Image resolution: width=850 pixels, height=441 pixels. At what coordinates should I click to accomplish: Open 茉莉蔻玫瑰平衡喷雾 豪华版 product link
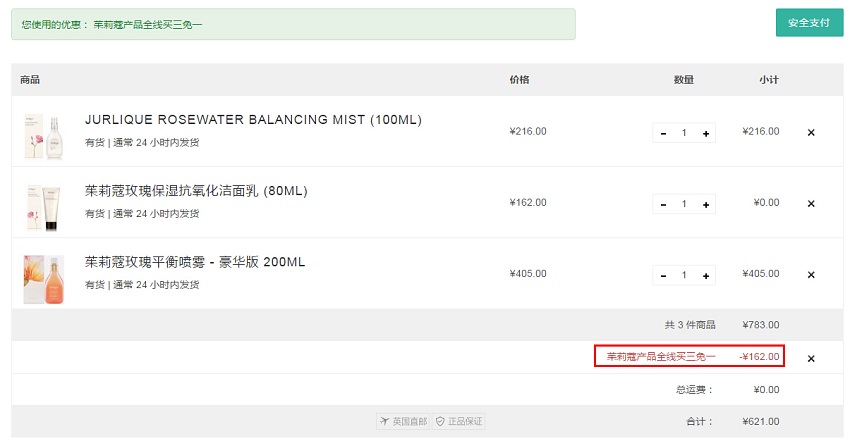point(195,262)
